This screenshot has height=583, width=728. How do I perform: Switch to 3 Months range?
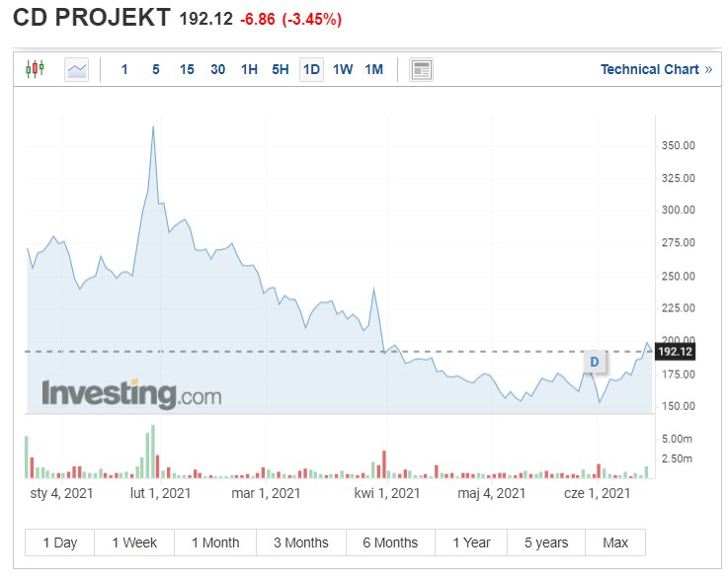click(301, 542)
